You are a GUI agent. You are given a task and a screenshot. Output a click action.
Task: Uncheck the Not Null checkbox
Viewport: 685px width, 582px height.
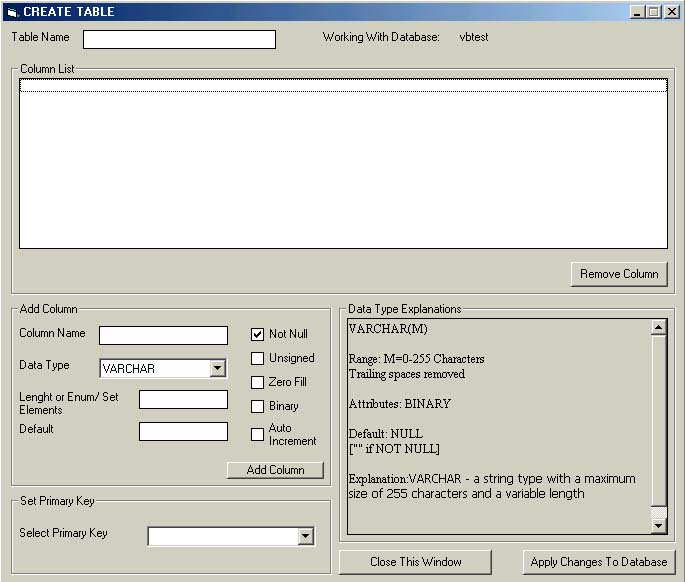point(257,334)
